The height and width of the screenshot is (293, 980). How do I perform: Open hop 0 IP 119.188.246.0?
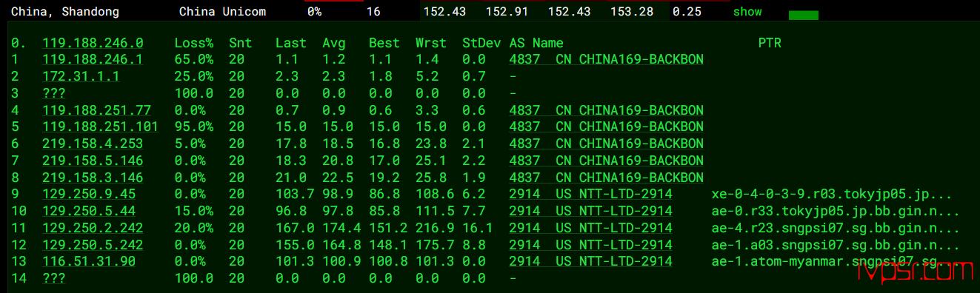pyautogui.click(x=93, y=43)
